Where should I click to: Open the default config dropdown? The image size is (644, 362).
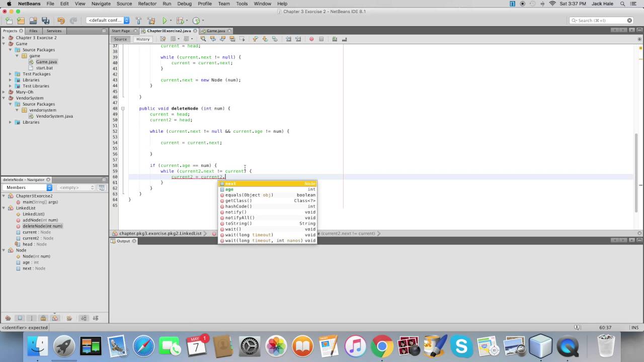(x=108, y=21)
